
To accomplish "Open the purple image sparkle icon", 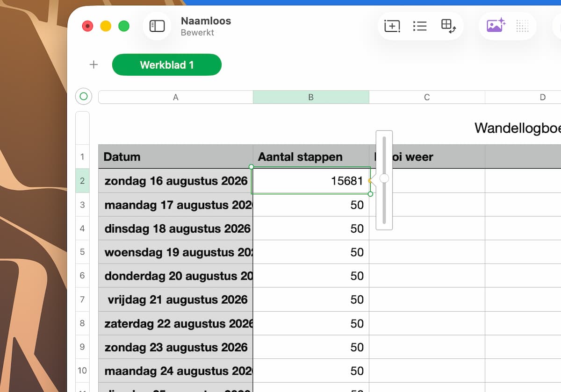I will (x=496, y=25).
